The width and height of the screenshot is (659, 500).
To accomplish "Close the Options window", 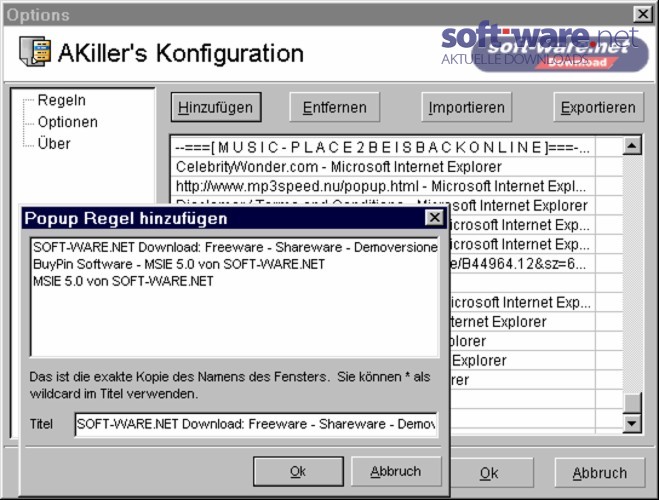I will point(643,14).
